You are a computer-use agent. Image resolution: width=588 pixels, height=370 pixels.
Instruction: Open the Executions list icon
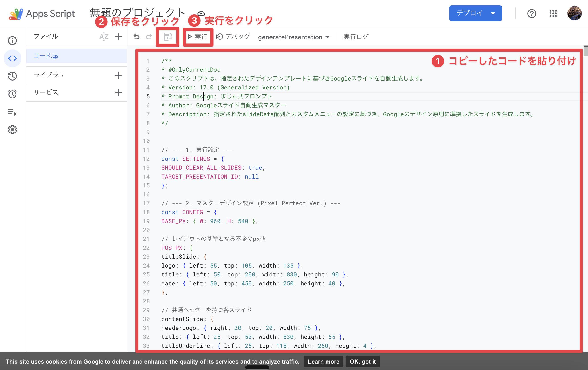[12, 112]
